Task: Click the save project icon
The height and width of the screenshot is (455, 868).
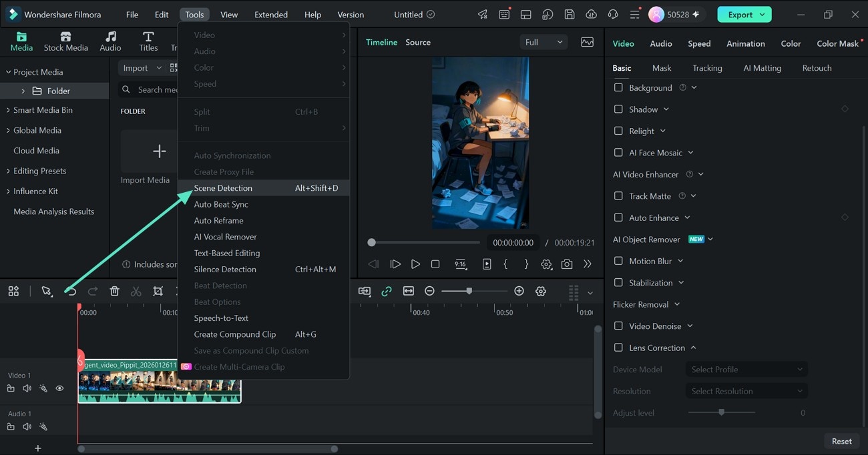Action: [x=569, y=15]
